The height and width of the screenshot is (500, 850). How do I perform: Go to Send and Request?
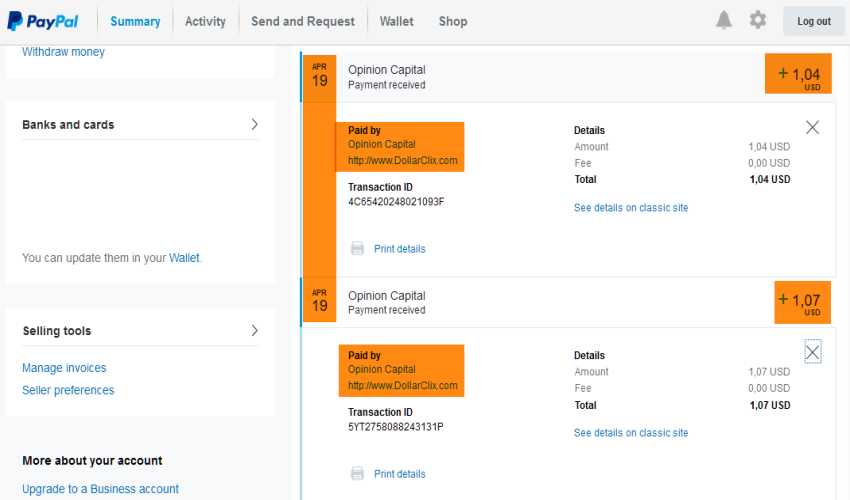point(302,21)
